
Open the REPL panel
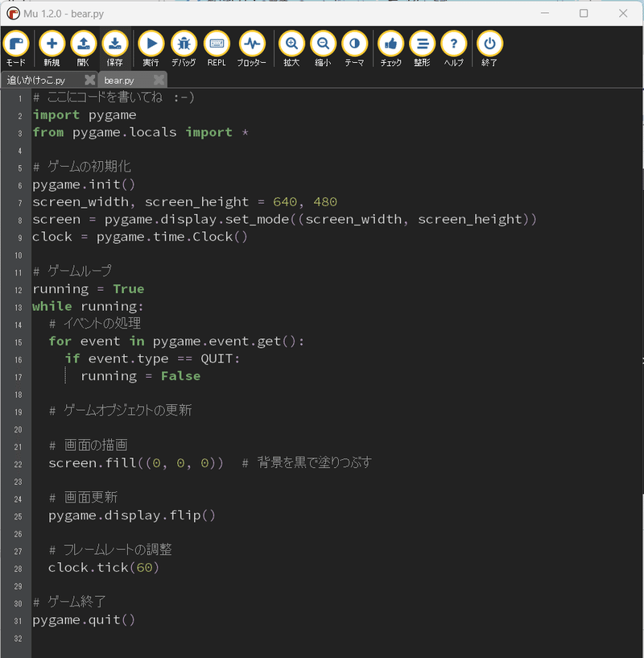217,48
